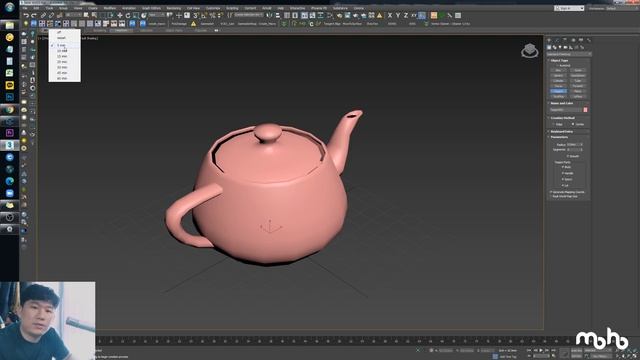Choose 30 min in dropdown list
Viewport: 640px width, 360px height.
(x=62, y=67)
